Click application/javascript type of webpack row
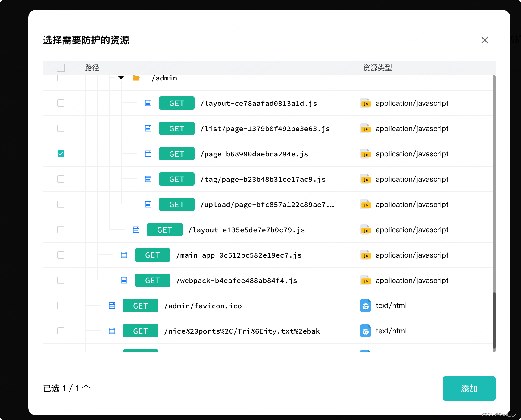Image resolution: width=521 pixels, height=420 pixels. [x=412, y=281]
